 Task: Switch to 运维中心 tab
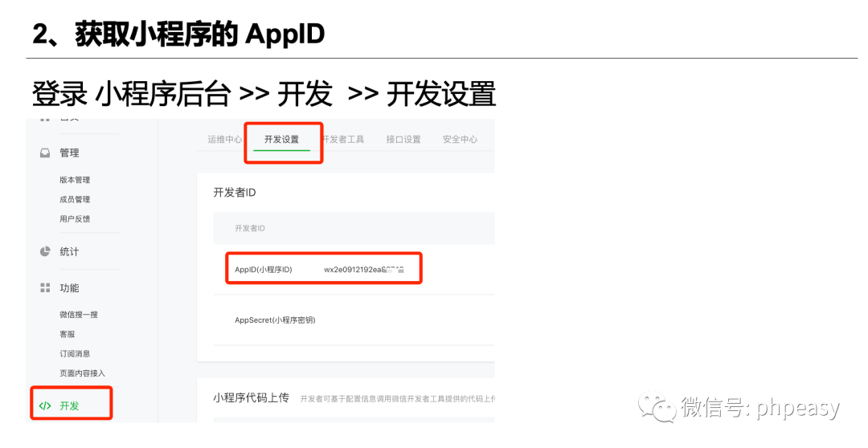point(225,140)
